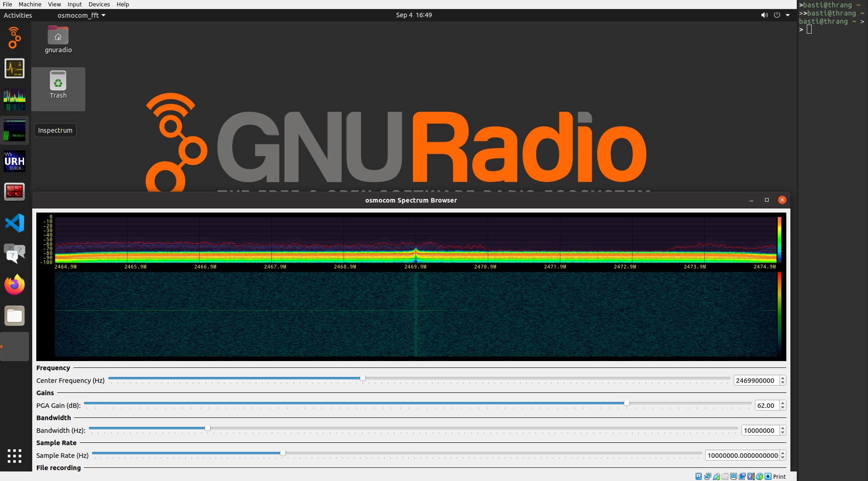
Task: Open the oscilloscope signal analyzer dock icon
Action: point(15,68)
